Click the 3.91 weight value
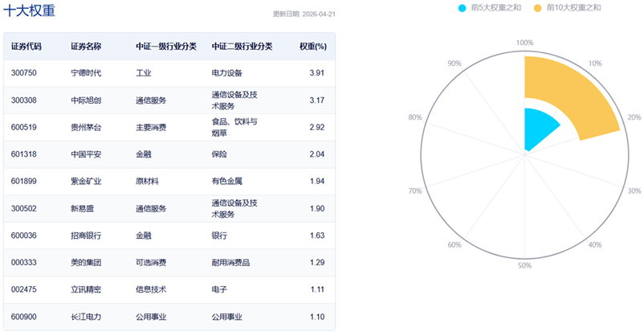The width and height of the screenshot is (644, 332). click(x=317, y=73)
